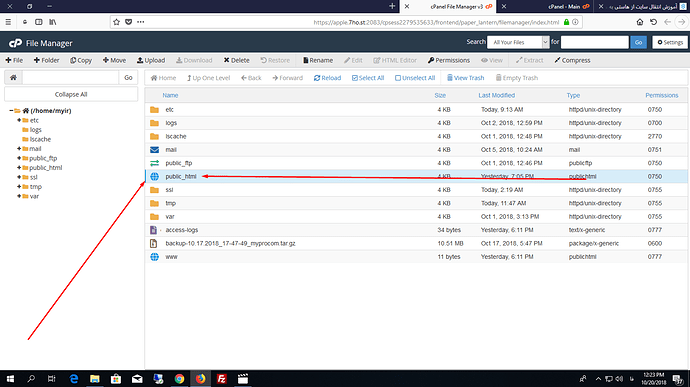Click the home icon beside path field
The image size is (690, 387).
(x=13, y=77)
